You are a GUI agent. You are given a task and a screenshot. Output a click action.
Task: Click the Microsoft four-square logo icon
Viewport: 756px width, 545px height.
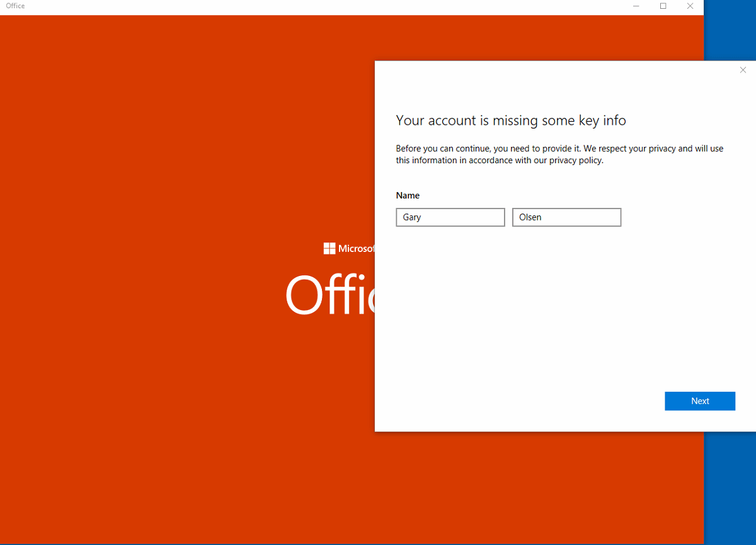(328, 248)
